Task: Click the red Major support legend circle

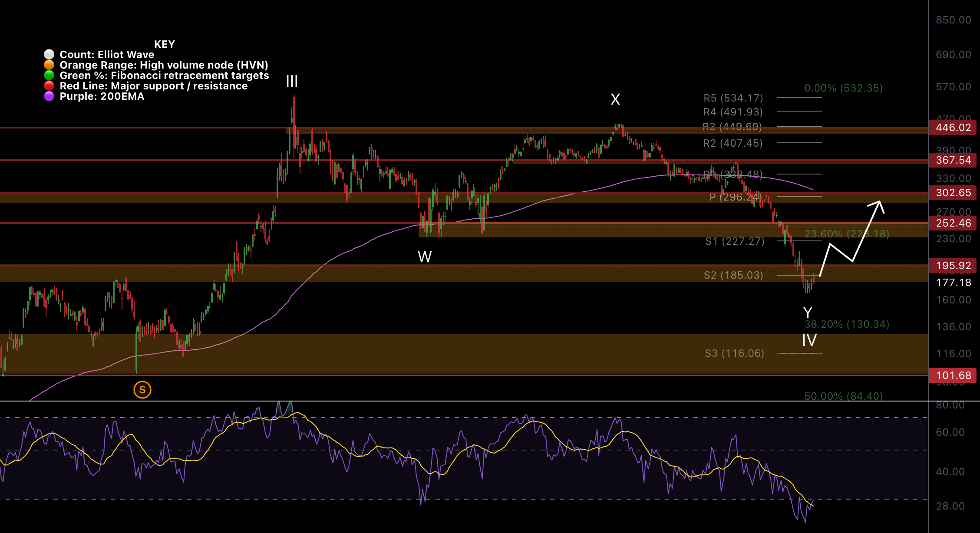Action: pos(49,86)
